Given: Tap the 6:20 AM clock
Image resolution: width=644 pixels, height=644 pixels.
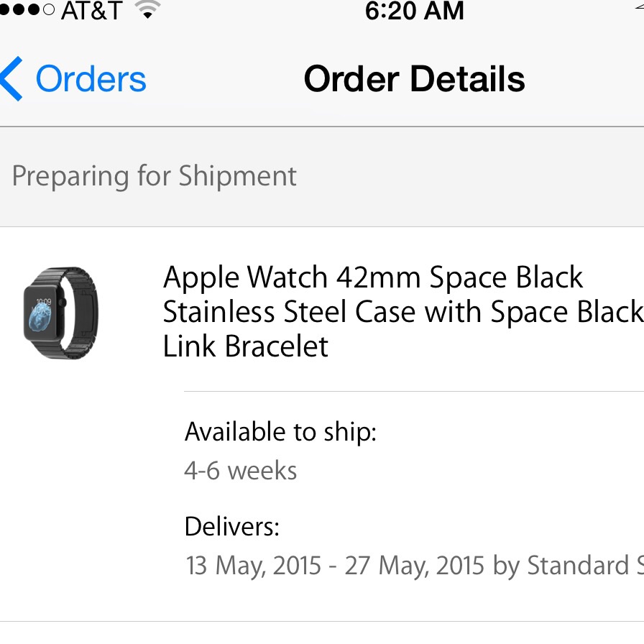Looking at the screenshot, I should coord(415,10).
